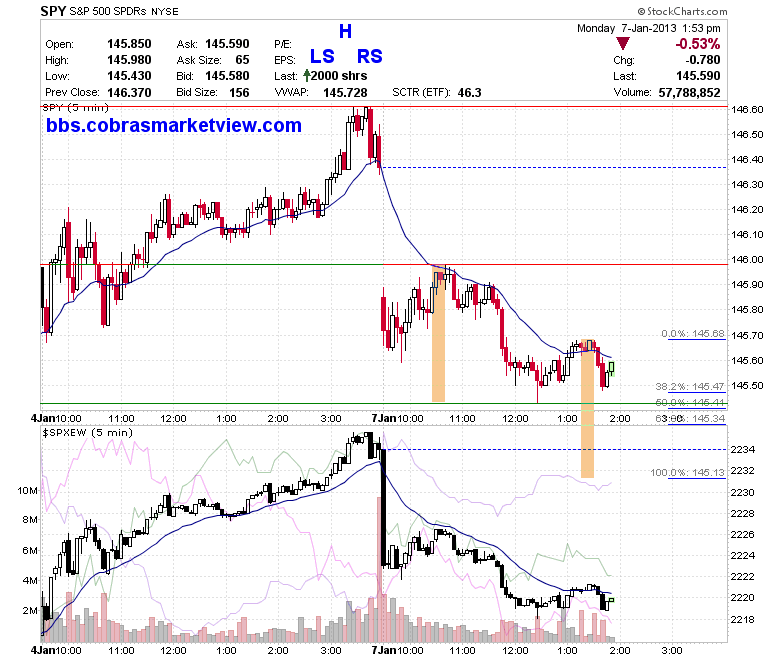The height and width of the screenshot is (659, 780).
Task: Click the SPY (5 min) chart label
Action: pos(75,107)
